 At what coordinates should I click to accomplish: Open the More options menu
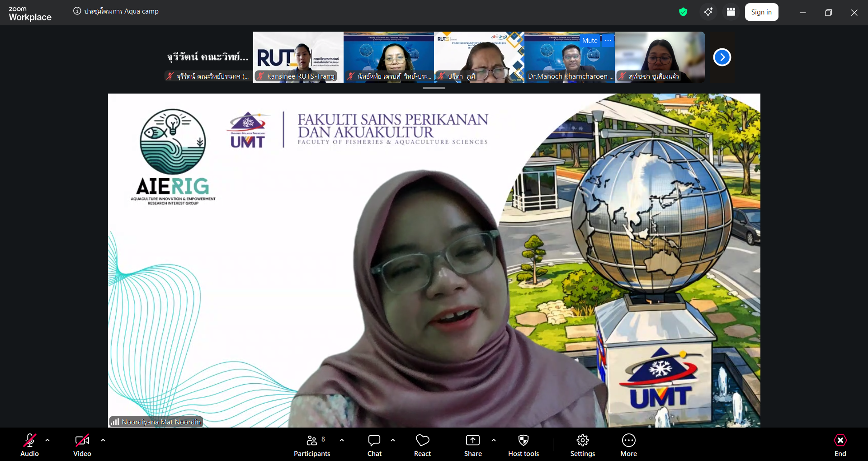click(x=628, y=446)
